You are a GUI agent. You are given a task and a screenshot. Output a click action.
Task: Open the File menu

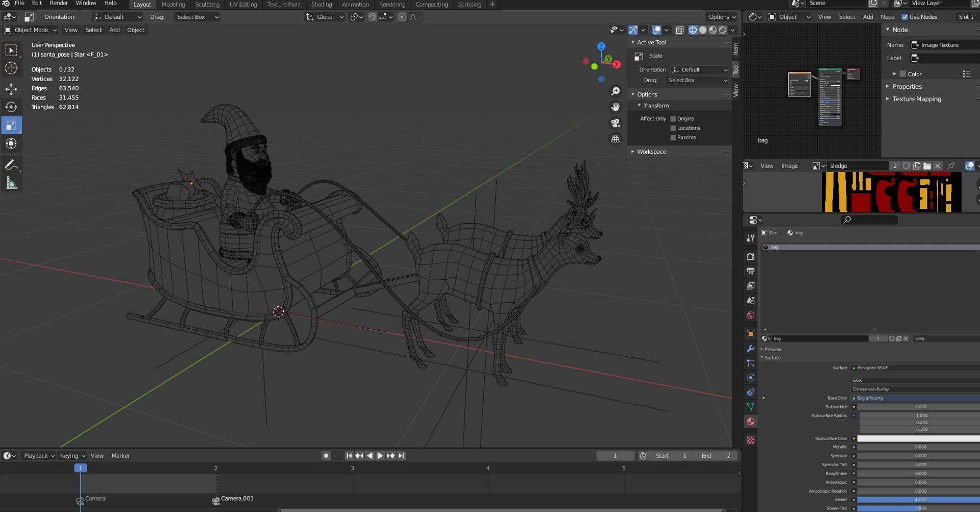coord(19,4)
